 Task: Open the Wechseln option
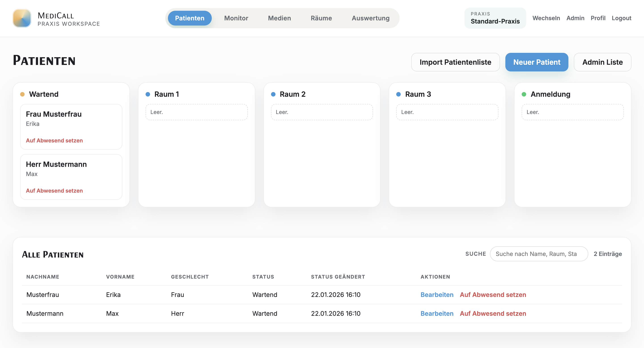pos(546,18)
